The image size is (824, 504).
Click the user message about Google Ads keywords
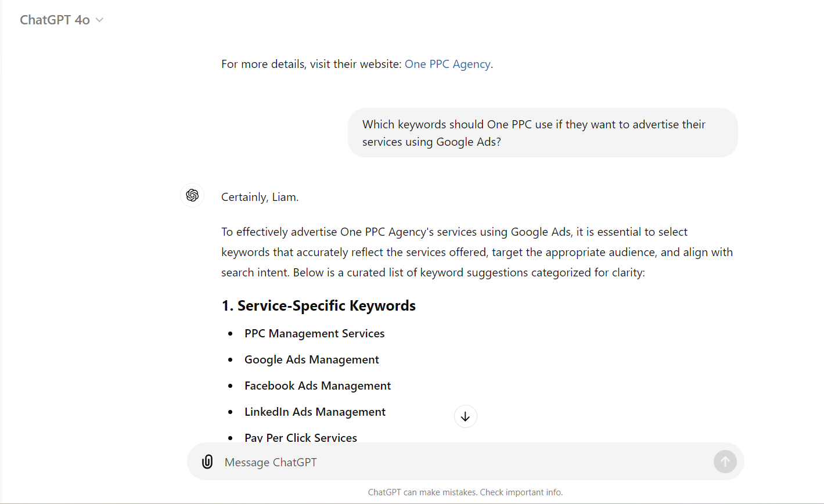542,133
